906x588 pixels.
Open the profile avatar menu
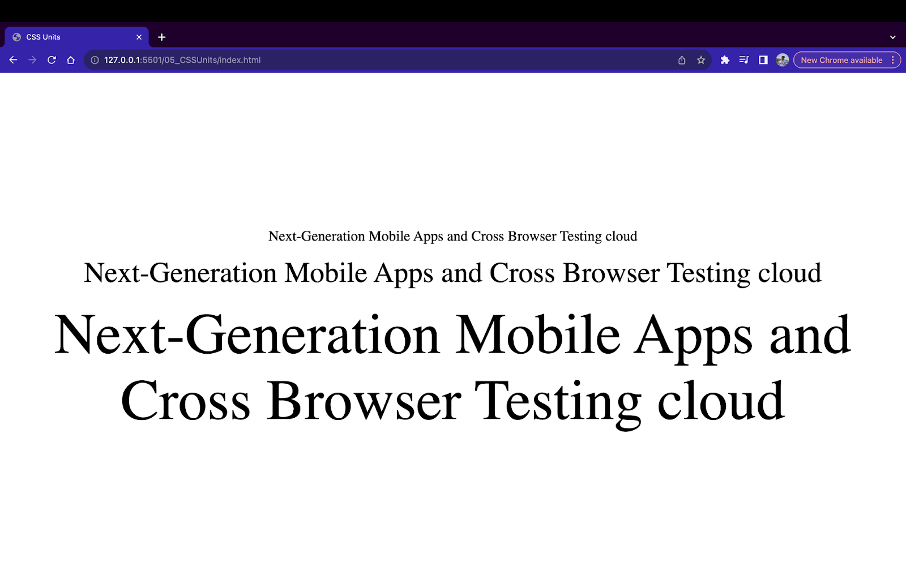(x=783, y=60)
